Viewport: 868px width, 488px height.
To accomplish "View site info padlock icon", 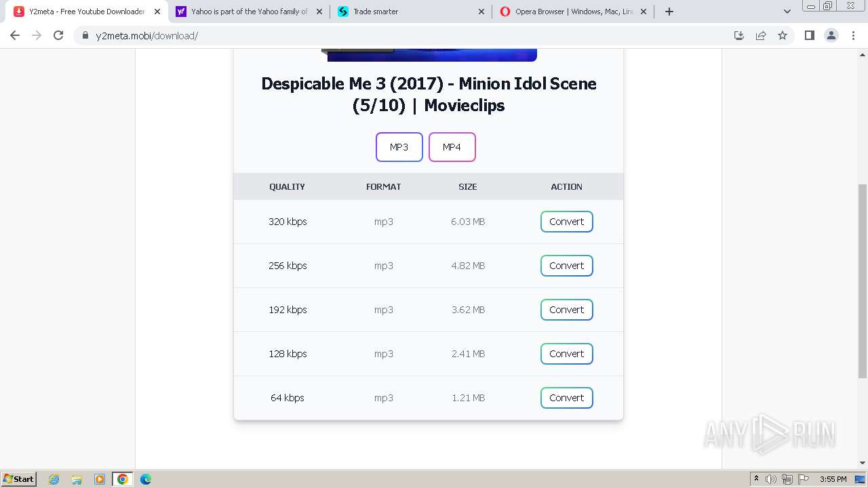I will click(x=85, y=35).
